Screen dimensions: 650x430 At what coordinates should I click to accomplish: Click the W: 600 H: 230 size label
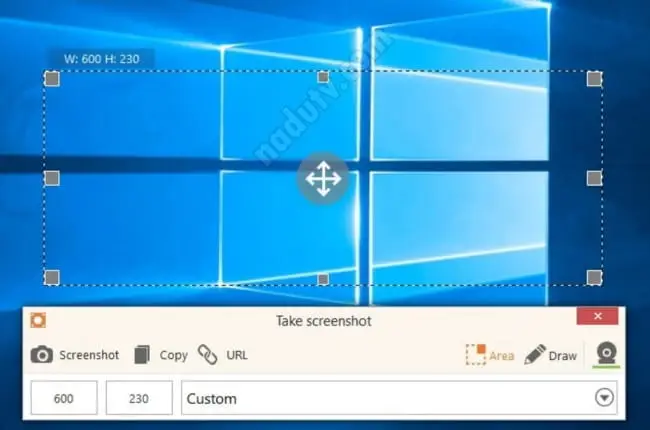click(x=102, y=59)
